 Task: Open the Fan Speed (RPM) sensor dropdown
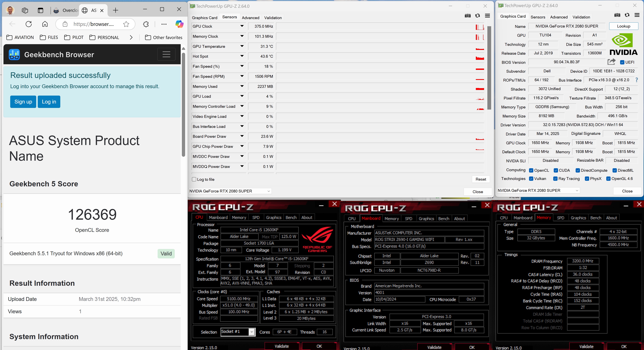[242, 76]
